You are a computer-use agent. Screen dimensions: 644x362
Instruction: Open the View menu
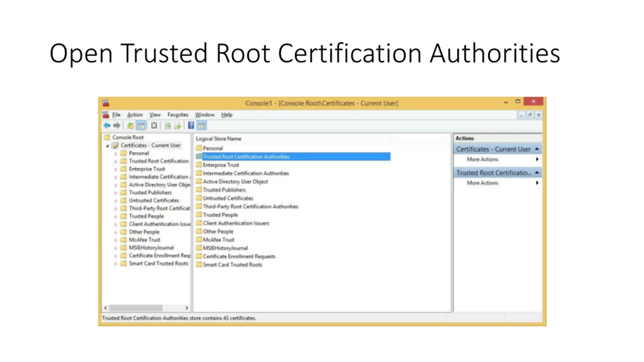tap(155, 115)
